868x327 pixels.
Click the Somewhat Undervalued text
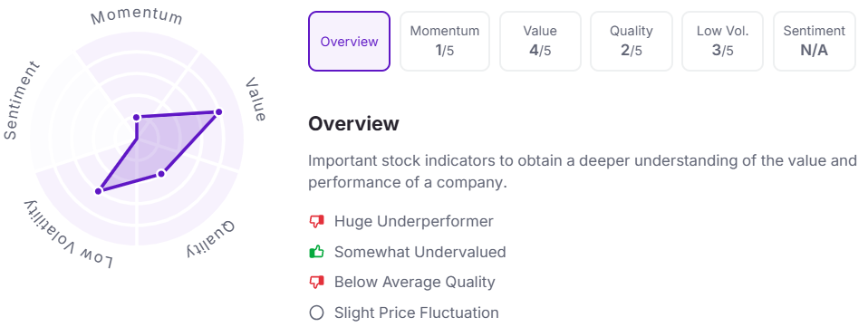click(420, 253)
